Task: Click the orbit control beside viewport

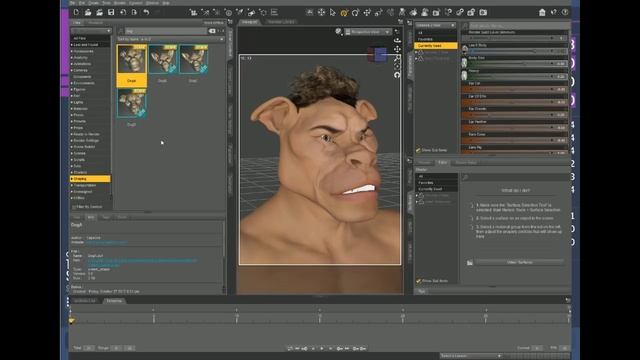Action: click(x=397, y=40)
